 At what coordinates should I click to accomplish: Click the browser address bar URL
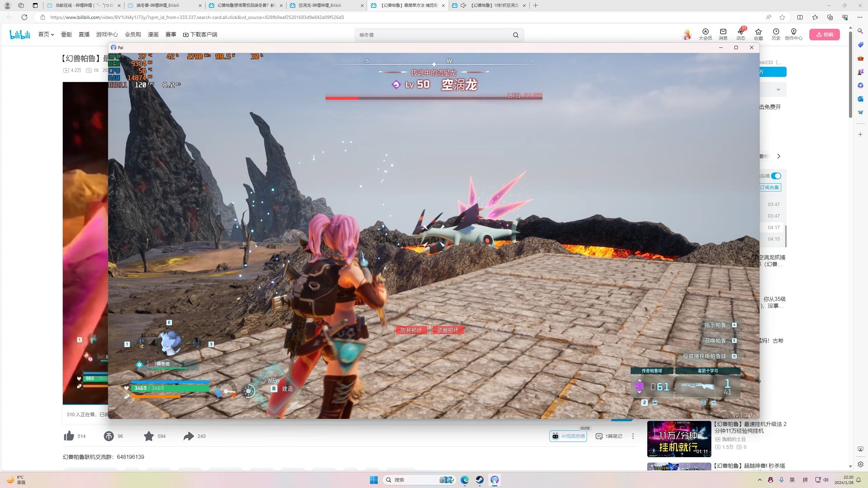[197, 17]
